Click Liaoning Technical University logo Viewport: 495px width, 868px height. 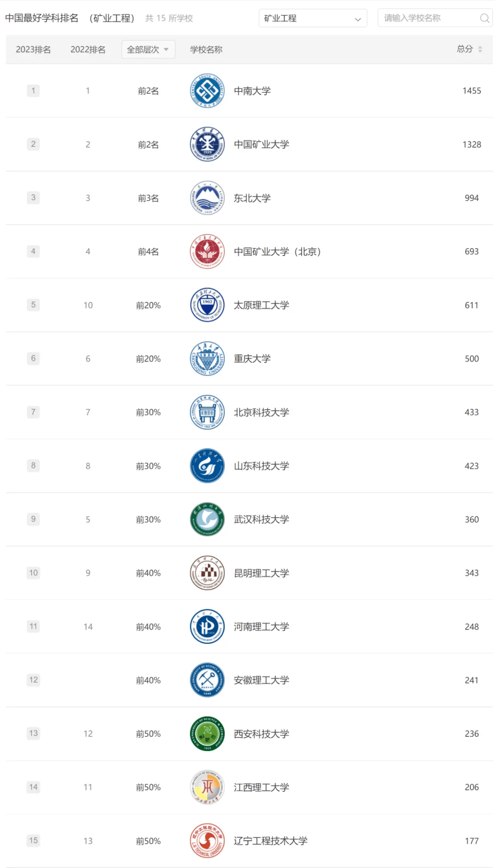[207, 840]
